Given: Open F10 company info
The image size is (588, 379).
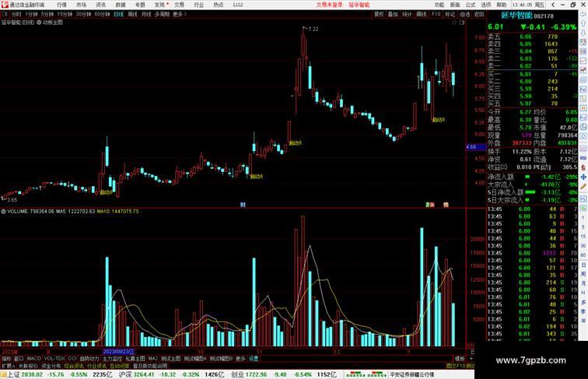Looking at the screenshot, I should click(436, 14).
